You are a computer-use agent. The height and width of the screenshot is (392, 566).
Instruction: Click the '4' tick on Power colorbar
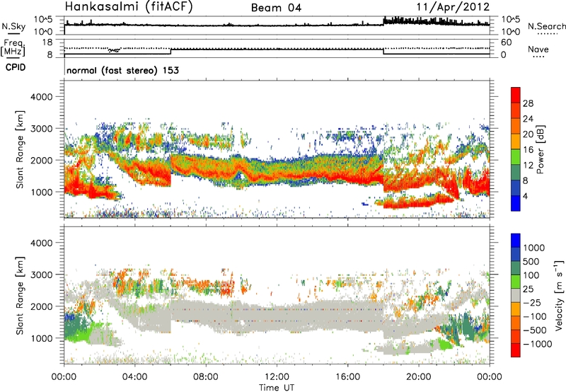(x=525, y=197)
